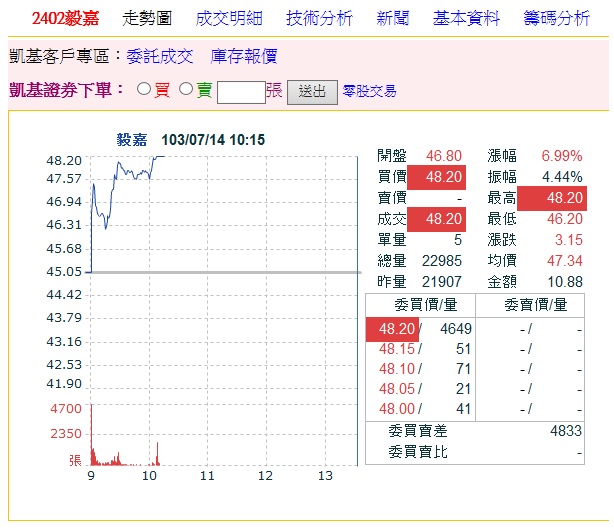This screenshot has width=614, height=528.
Task: Select the 走勢圖 tab
Action: 147,18
